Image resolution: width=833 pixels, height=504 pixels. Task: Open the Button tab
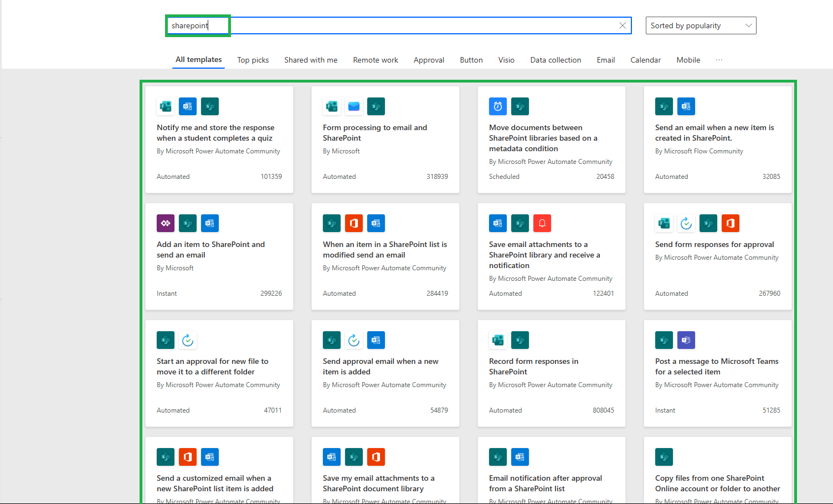click(x=471, y=60)
